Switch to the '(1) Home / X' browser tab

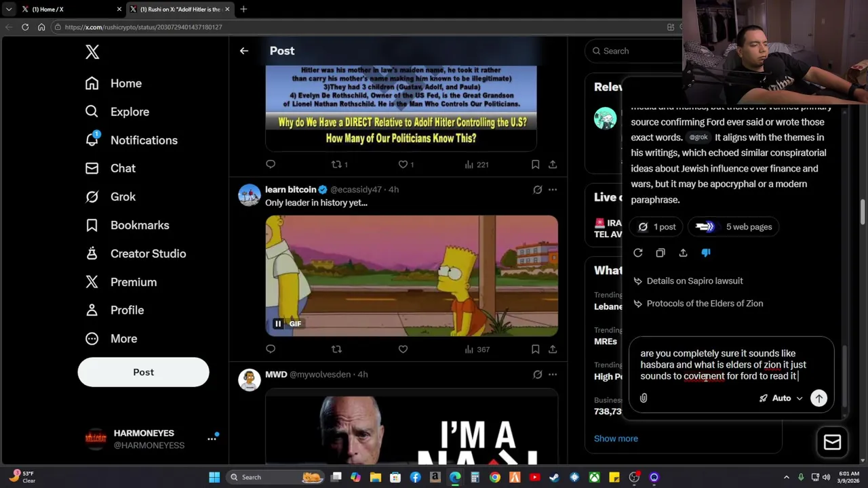[x=71, y=9]
